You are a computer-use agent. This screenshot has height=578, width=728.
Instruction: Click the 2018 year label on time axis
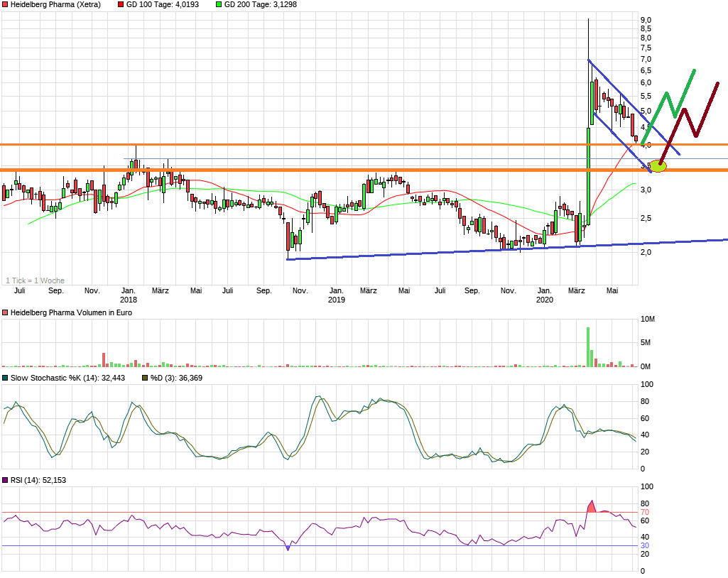point(128,300)
